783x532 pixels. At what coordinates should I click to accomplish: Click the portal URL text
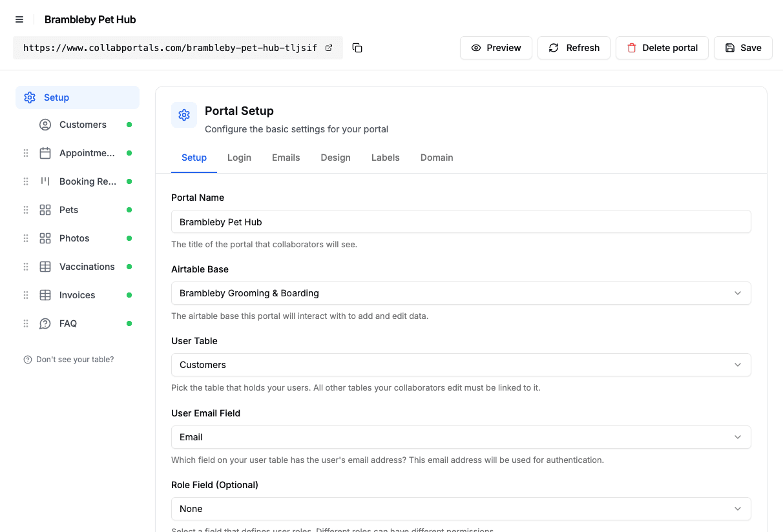point(170,48)
